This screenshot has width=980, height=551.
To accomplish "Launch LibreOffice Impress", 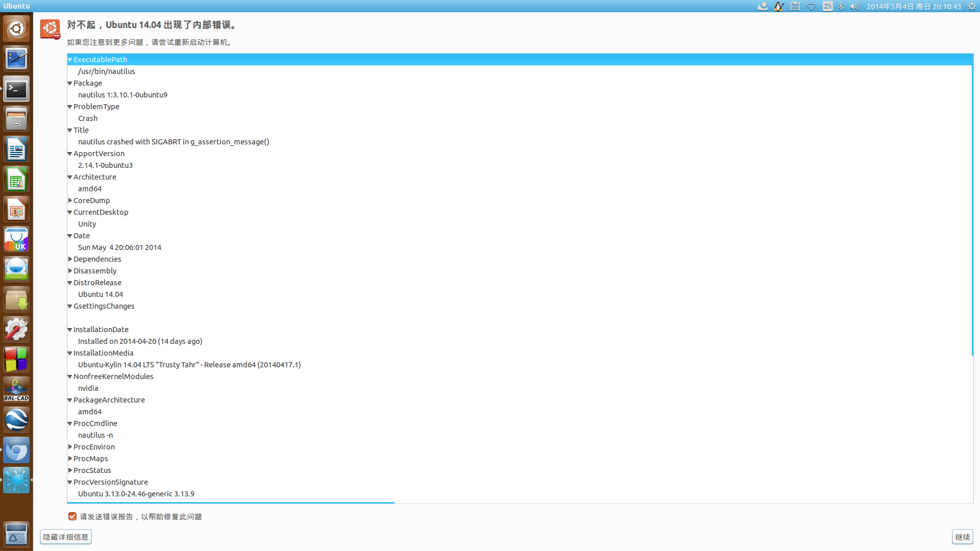I will [x=16, y=210].
